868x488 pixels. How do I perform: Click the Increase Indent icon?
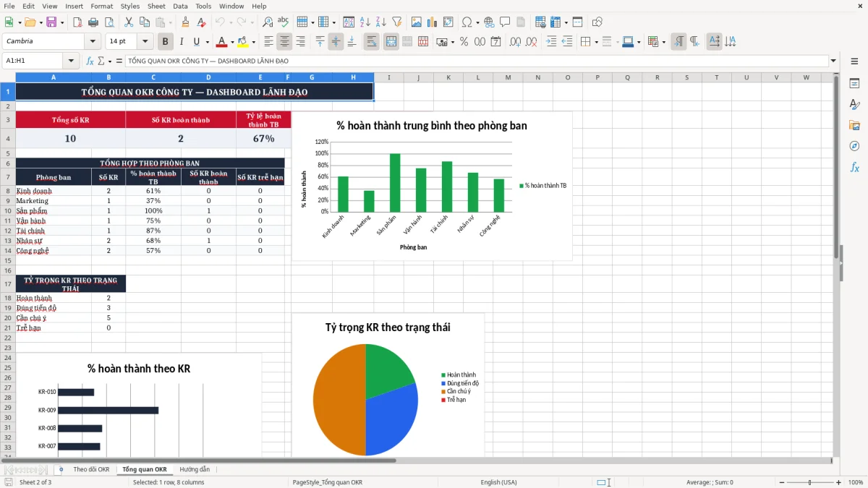click(x=551, y=42)
